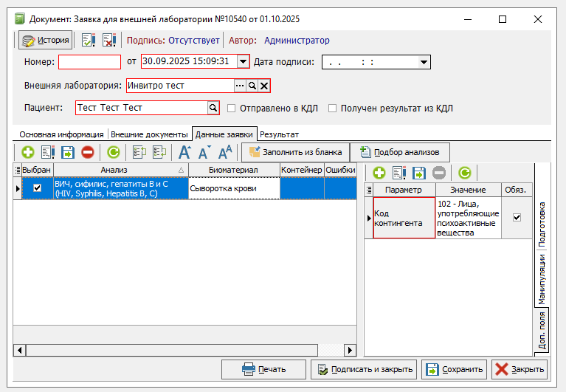Toggle the Отправлено в КДЛ checkbox
The width and height of the screenshot is (566, 392).
click(232, 109)
